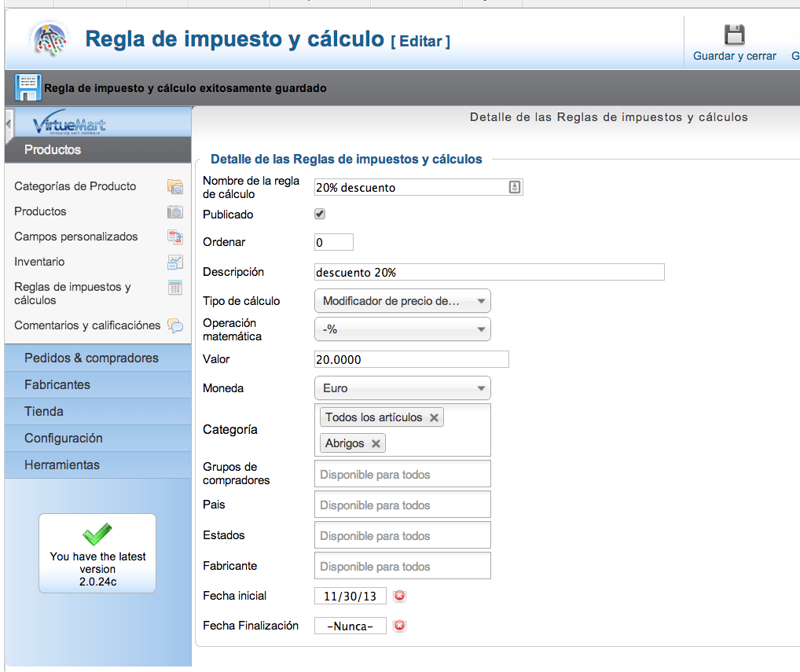
Task: Click the Valor input field
Action: click(411, 359)
